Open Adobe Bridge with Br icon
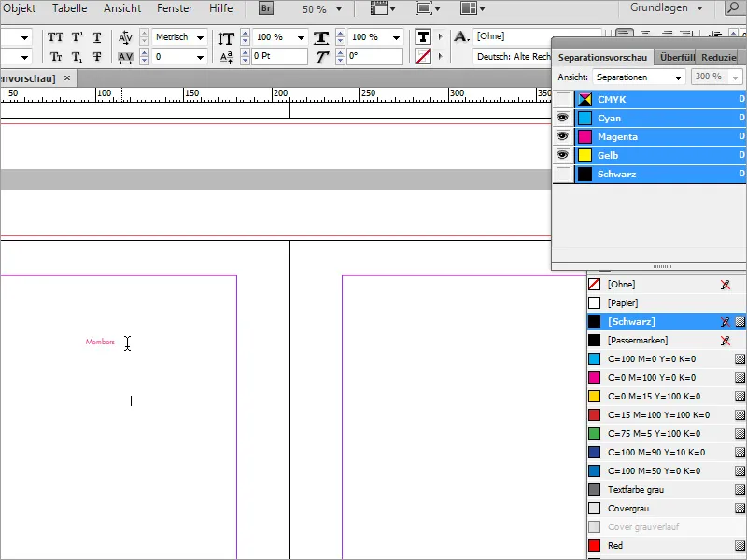Image resolution: width=747 pixels, height=560 pixels. coord(266,8)
